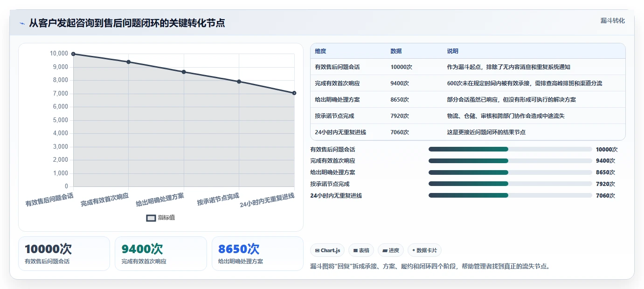Click the 数据 column header
Image resolution: width=644 pixels, height=289 pixels.
point(396,51)
